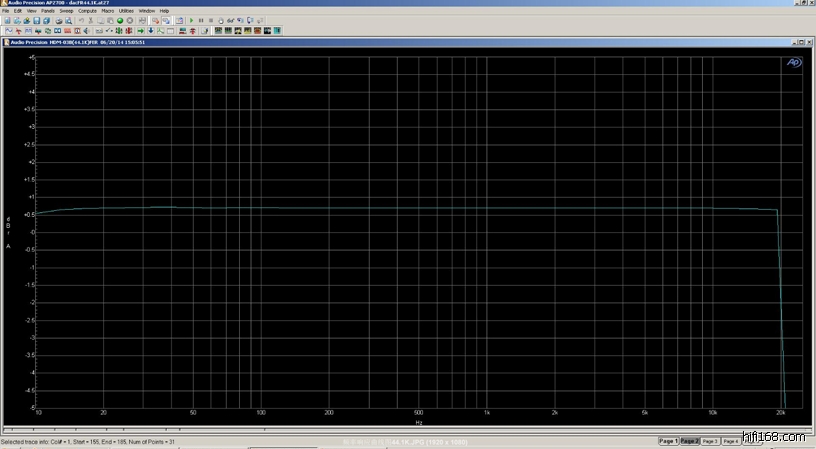Click the AP logo on the graph
The image size is (816, 449).
794,62
